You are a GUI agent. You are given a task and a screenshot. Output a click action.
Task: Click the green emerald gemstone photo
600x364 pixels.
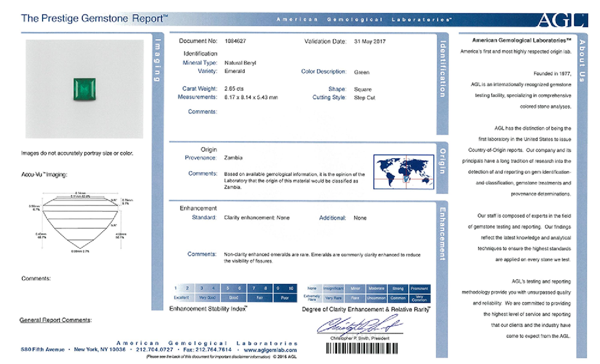84,89
